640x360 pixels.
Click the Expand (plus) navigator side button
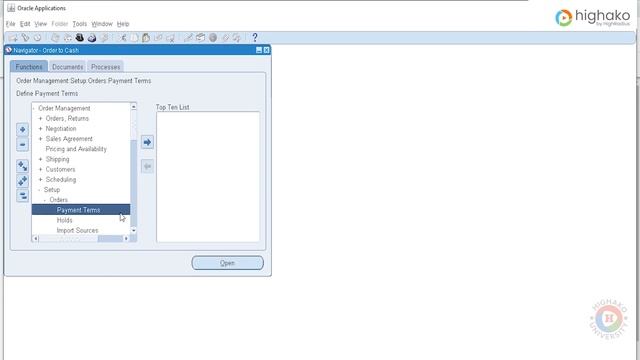tap(22, 130)
